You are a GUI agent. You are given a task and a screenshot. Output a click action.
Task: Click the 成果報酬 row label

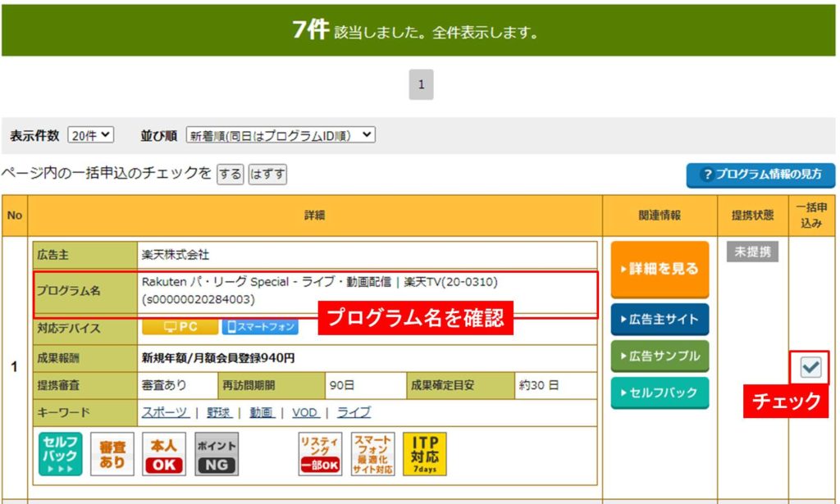(x=58, y=358)
